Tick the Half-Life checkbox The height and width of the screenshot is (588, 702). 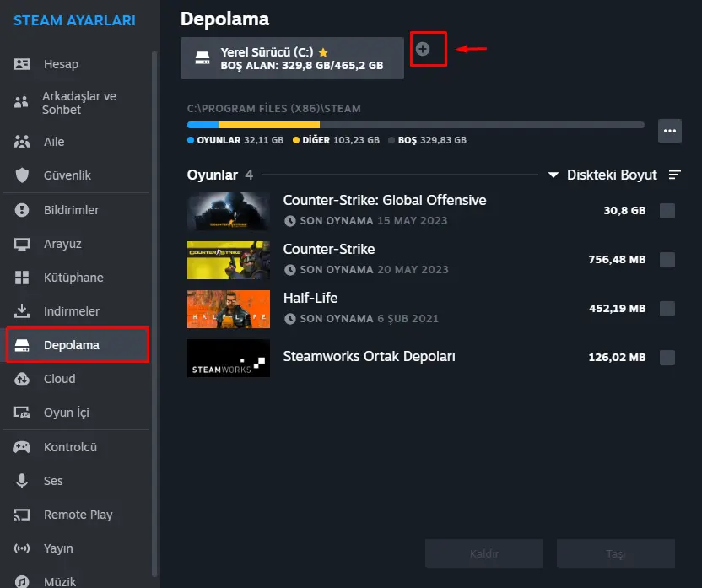pos(667,308)
